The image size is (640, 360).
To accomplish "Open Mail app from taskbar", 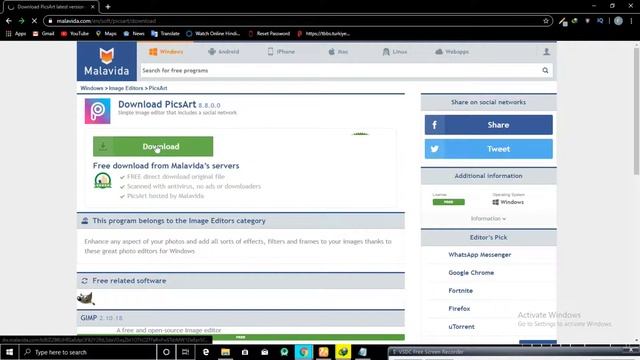I will [x=264, y=352].
